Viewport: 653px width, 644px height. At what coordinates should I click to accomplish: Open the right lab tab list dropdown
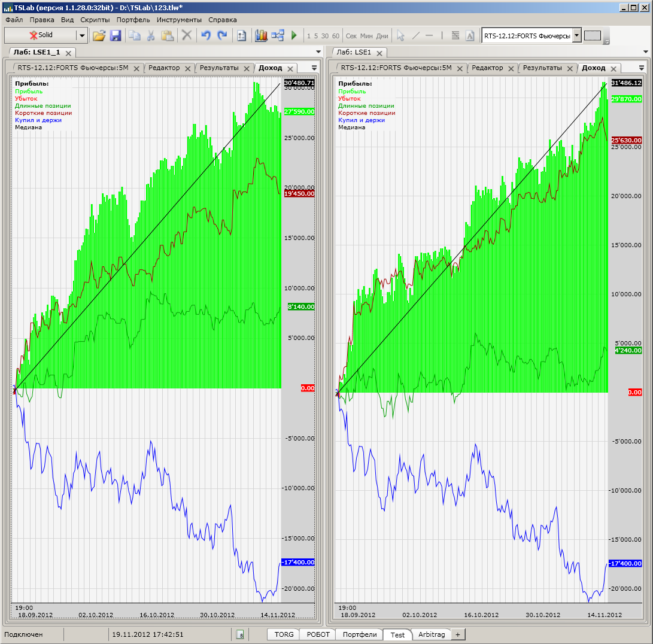click(646, 52)
